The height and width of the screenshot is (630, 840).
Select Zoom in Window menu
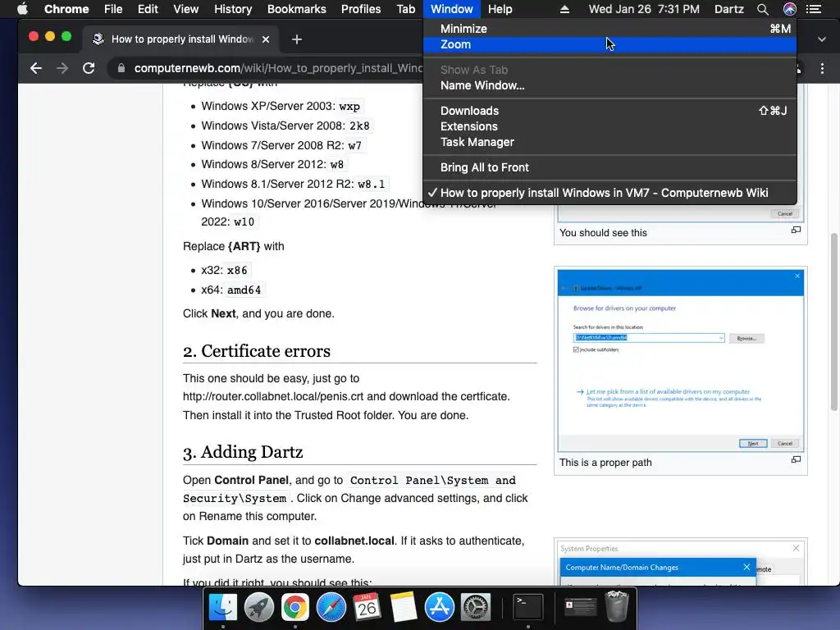click(x=609, y=44)
